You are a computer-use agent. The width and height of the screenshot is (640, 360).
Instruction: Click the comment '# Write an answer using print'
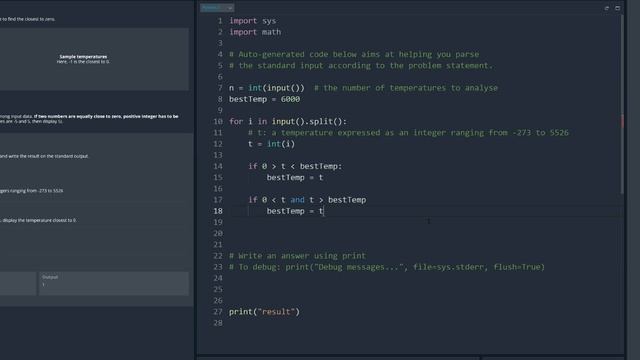tap(297, 256)
